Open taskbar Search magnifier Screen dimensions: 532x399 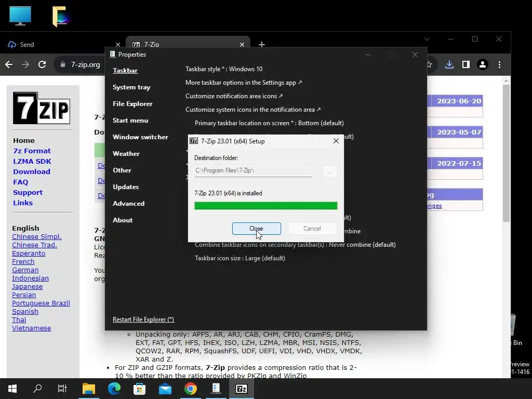click(x=37, y=389)
